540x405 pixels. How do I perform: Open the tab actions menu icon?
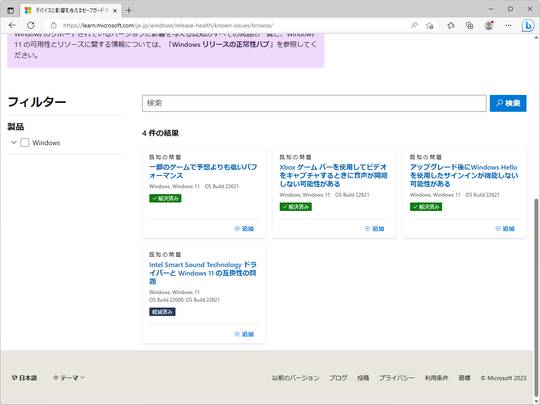[x=11, y=10]
